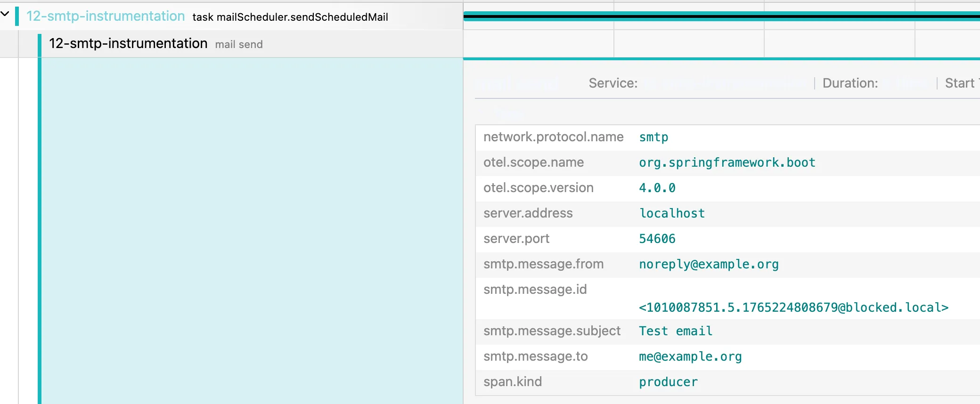Select the Test email subject value
The width and height of the screenshot is (980, 404).
(x=675, y=331)
